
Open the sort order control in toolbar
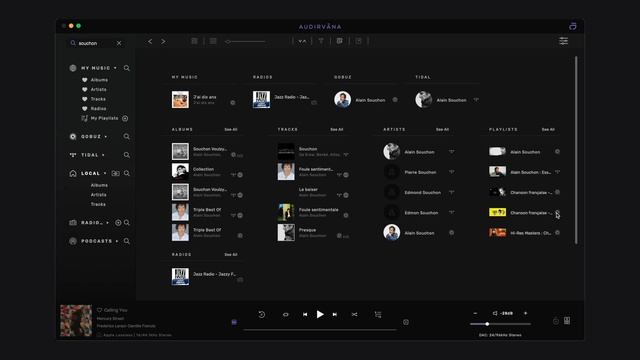click(x=302, y=41)
